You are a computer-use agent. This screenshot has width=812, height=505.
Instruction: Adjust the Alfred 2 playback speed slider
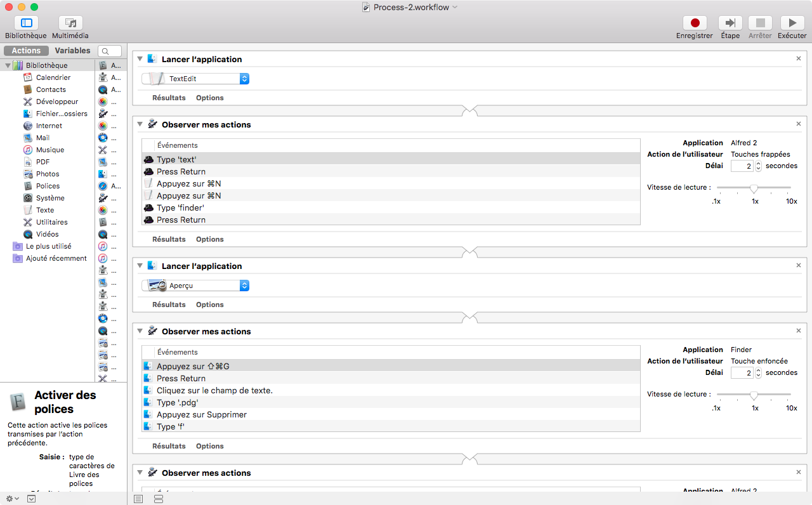click(754, 188)
